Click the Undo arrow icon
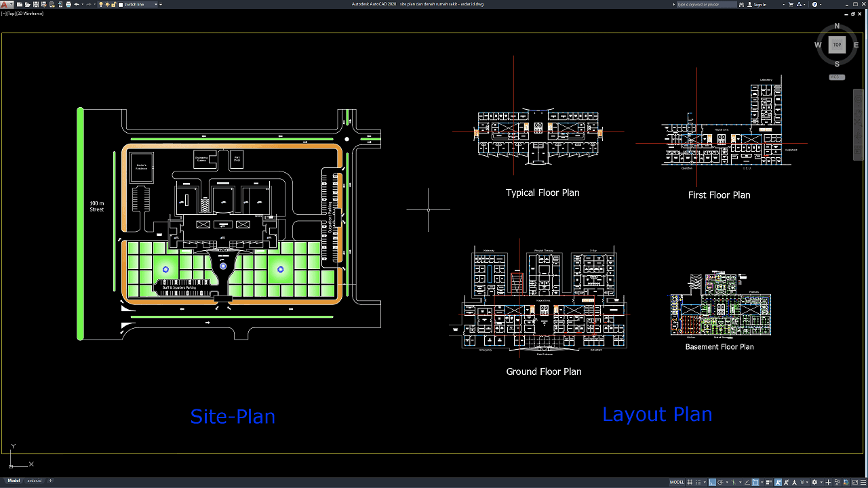 pyautogui.click(x=77, y=4)
